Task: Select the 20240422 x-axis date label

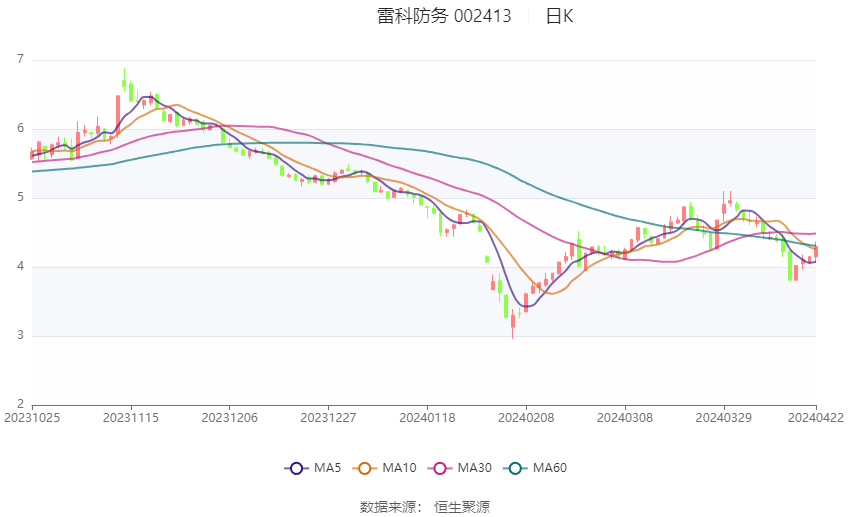Action: (x=815, y=418)
